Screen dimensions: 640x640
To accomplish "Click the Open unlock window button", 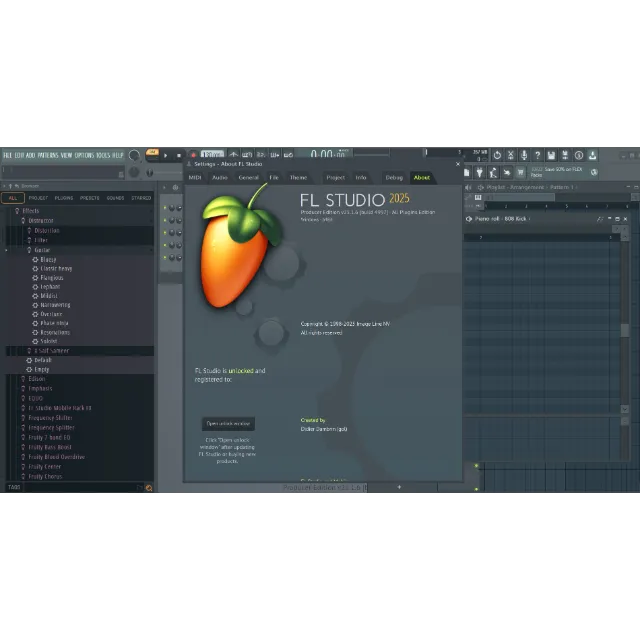I will coord(228,424).
